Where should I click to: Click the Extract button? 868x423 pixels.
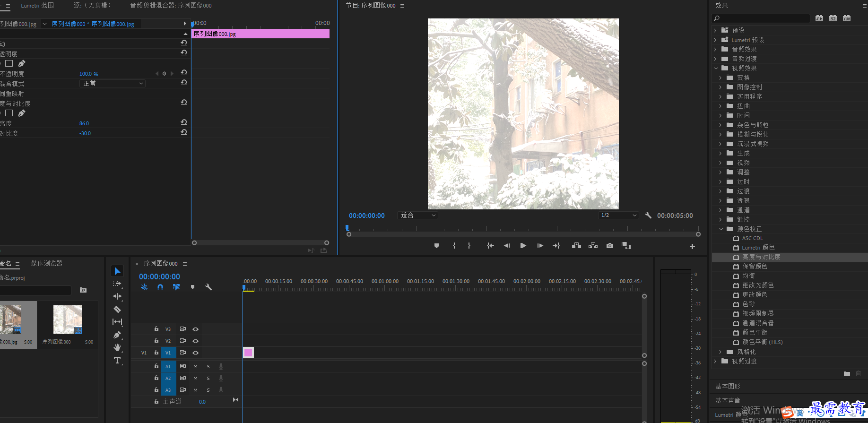click(593, 246)
